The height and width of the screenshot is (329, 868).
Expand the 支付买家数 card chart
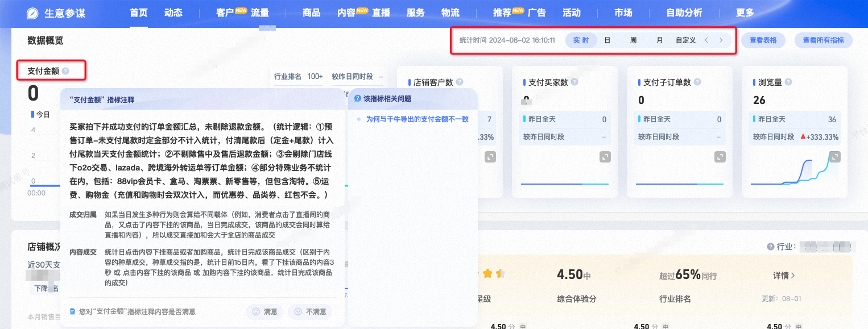(x=605, y=157)
